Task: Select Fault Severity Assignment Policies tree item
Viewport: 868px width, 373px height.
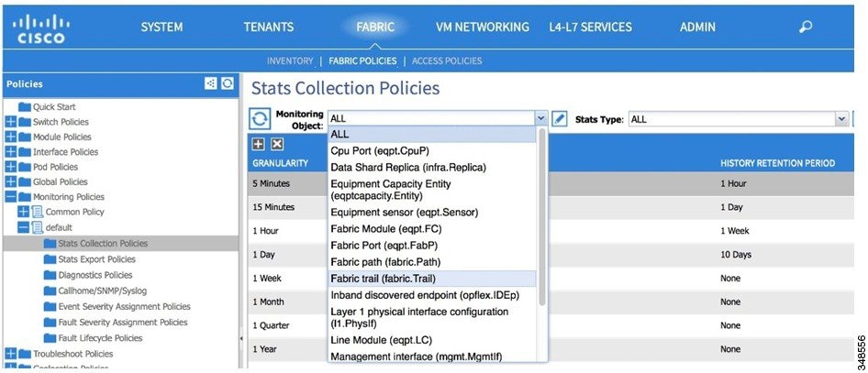Action: [x=121, y=323]
